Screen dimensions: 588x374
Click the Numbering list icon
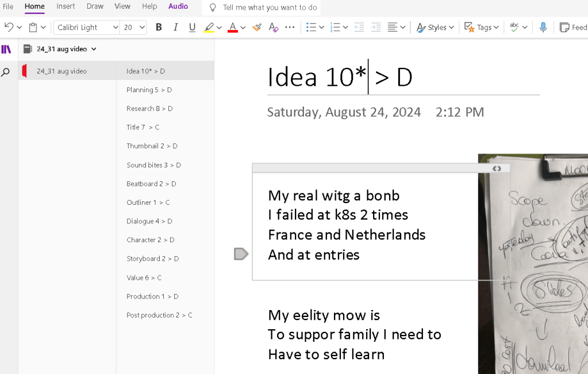(x=335, y=27)
